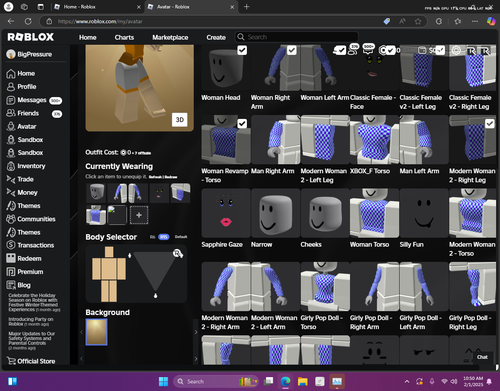Image resolution: width=500 pixels, height=391 pixels.
Task: Expand hidden system tray icons chevron
Action: pos(407,381)
